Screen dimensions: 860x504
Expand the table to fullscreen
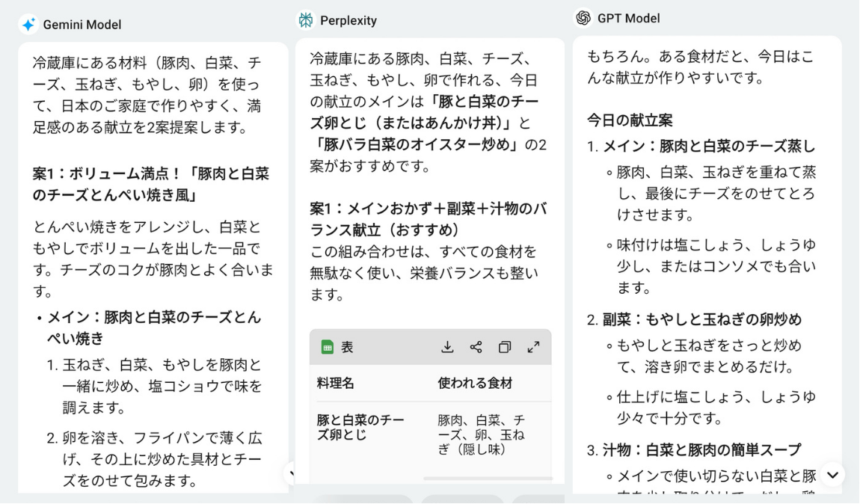pos(533,347)
